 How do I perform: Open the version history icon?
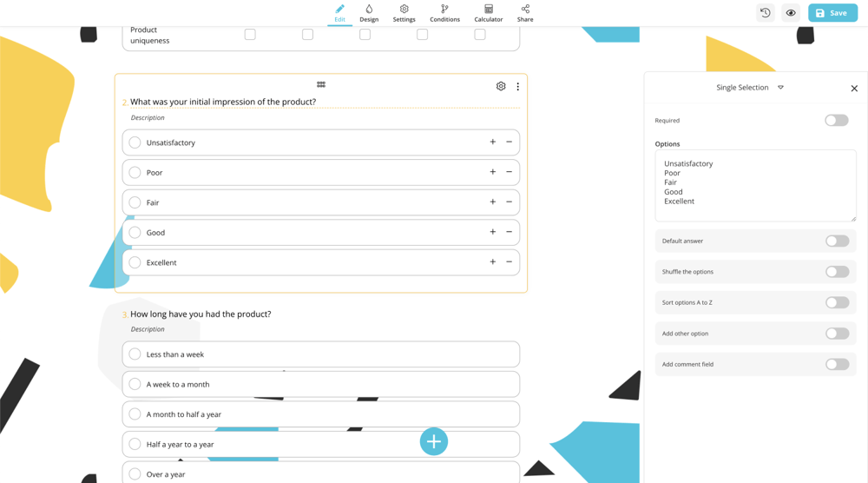tap(765, 13)
